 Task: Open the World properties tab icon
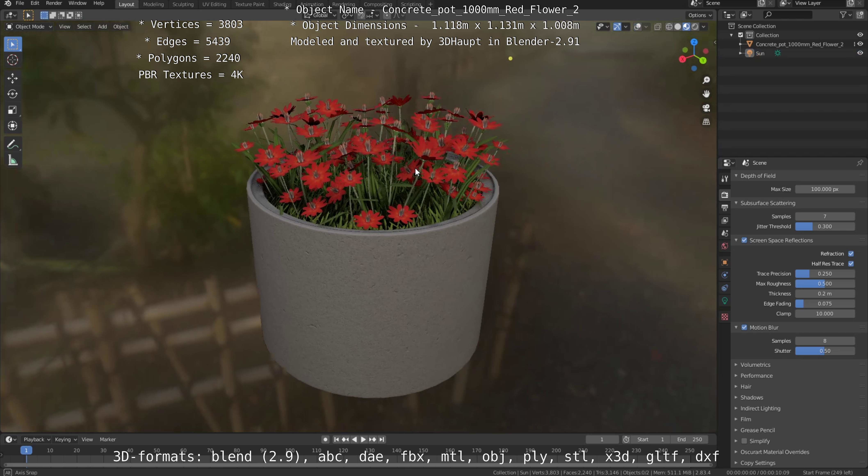pos(725,246)
